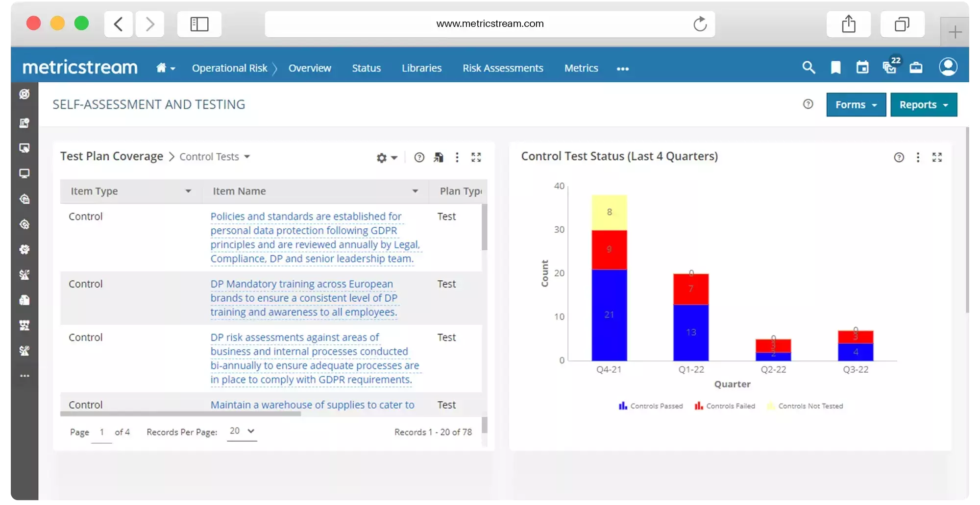Click the page help icon beside Forms

[808, 104]
